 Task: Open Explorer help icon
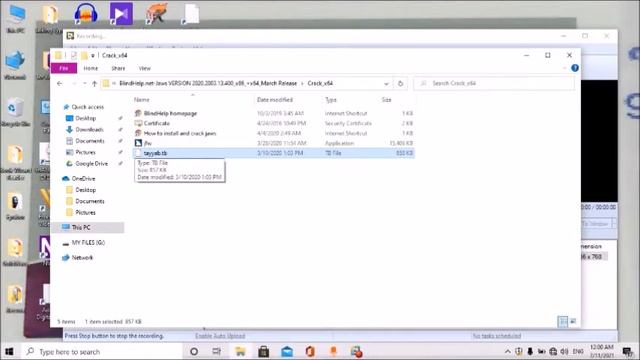click(575, 68)
